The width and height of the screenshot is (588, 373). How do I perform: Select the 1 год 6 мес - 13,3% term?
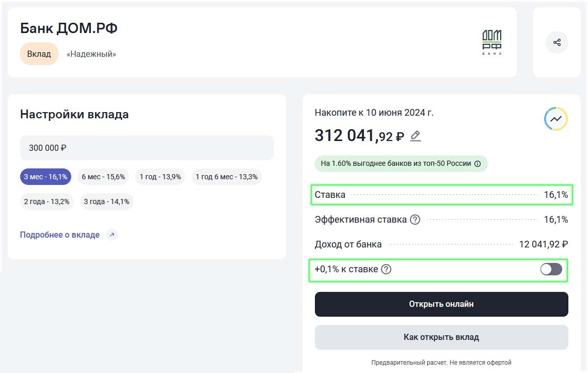227,177
